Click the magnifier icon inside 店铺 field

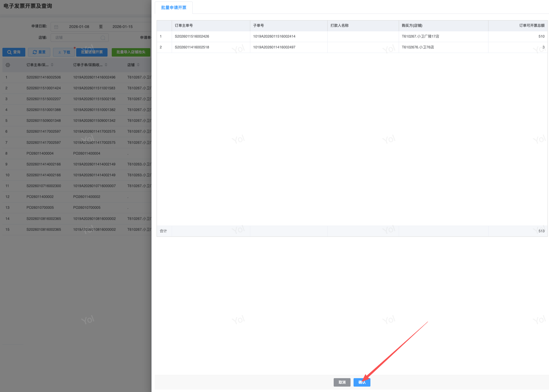pos(103,38)
